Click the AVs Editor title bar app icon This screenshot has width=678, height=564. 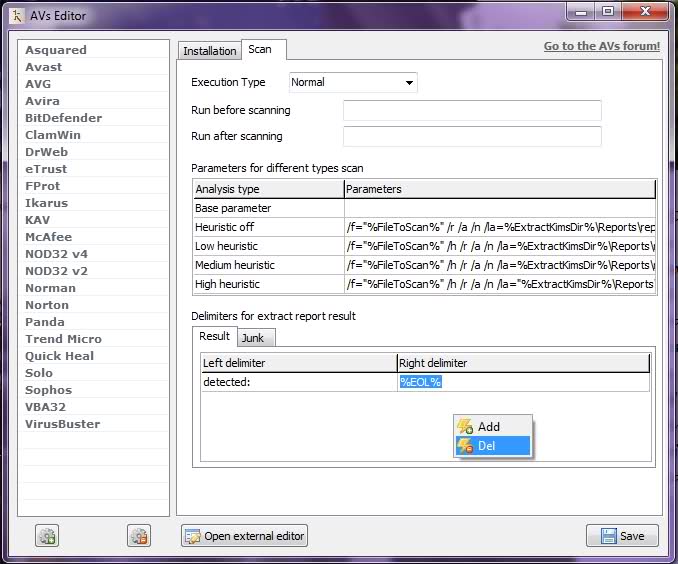pyautogui.click(x=16, y=16)
